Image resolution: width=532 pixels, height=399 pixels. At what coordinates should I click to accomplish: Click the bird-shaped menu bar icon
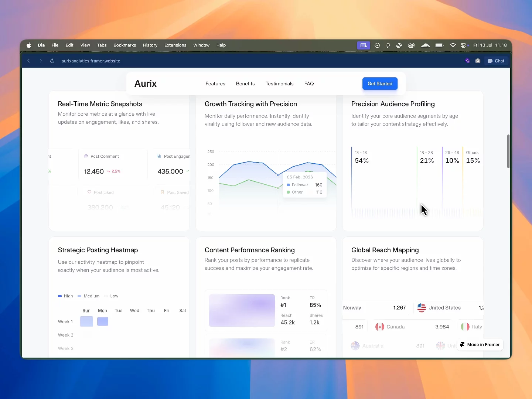coord(399,45)
